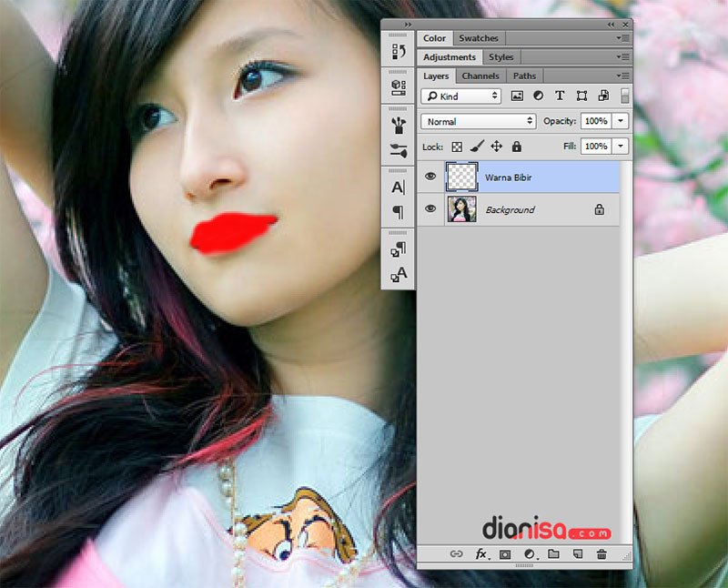728x588 pixels.
Task: Open layer styles using the fx icon
Action: pos(480,553)
